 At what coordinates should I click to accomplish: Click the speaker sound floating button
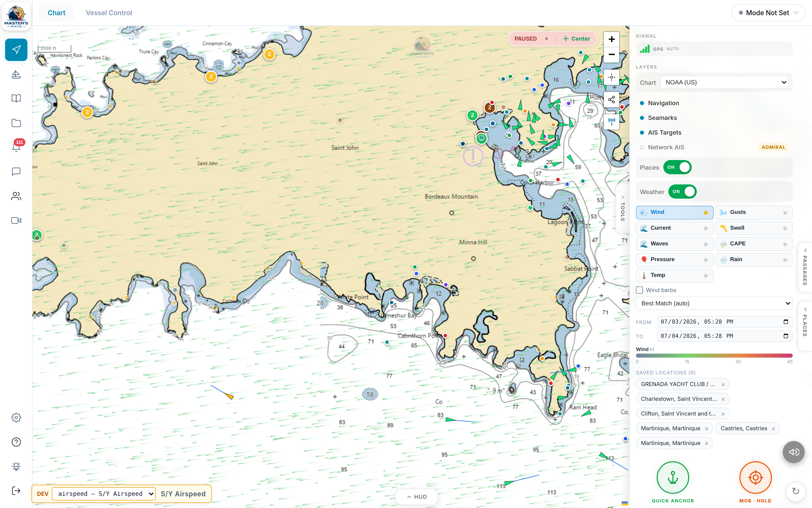(793, 452)
